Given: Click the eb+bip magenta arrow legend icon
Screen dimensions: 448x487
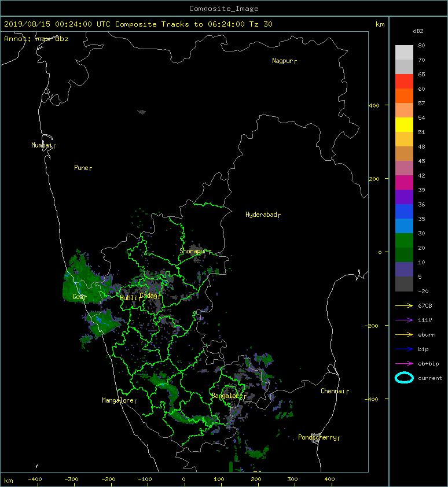Looking at the screenshot, I should (404, 363).
